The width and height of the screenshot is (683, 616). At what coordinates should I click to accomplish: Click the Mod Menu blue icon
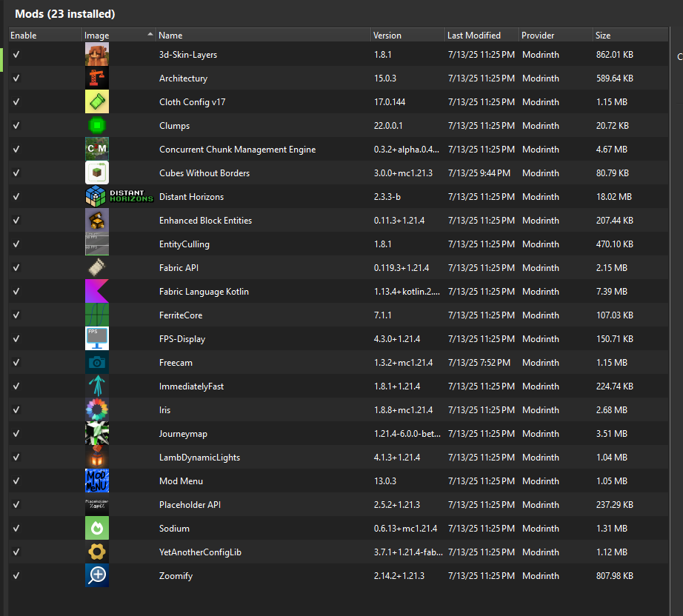[97, 481]
